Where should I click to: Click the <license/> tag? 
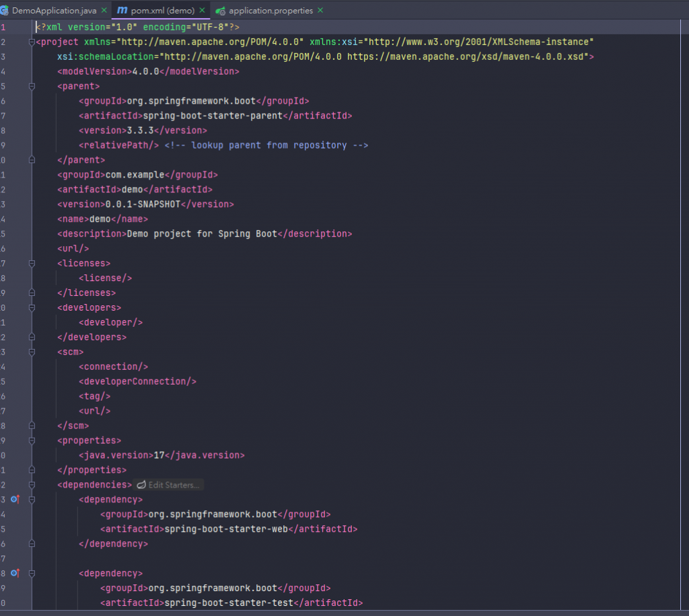[106, 278]
